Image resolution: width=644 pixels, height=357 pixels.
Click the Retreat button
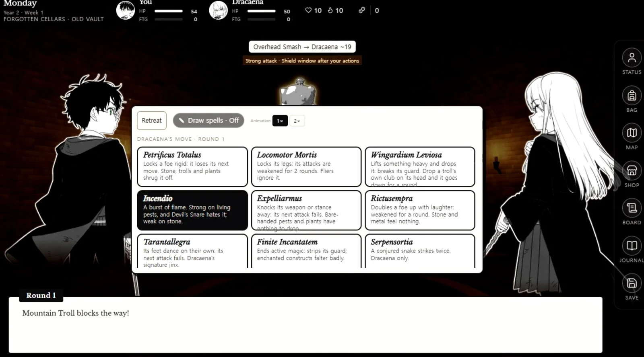click(152, 121)
